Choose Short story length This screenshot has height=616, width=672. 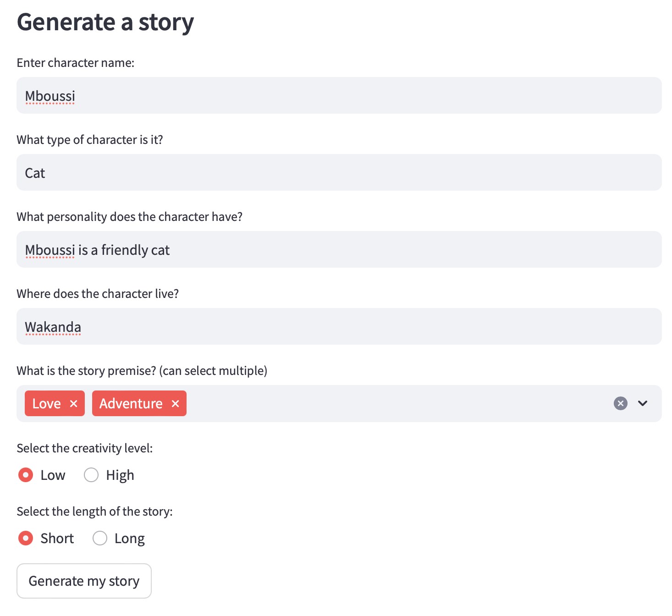pyautogui.click(x=26, y=538)
